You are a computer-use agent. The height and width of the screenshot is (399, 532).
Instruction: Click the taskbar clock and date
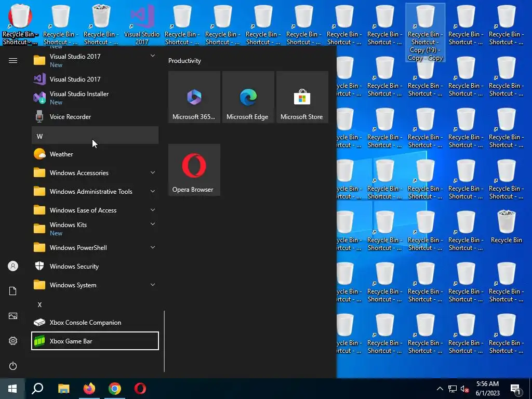coord(487,389)
